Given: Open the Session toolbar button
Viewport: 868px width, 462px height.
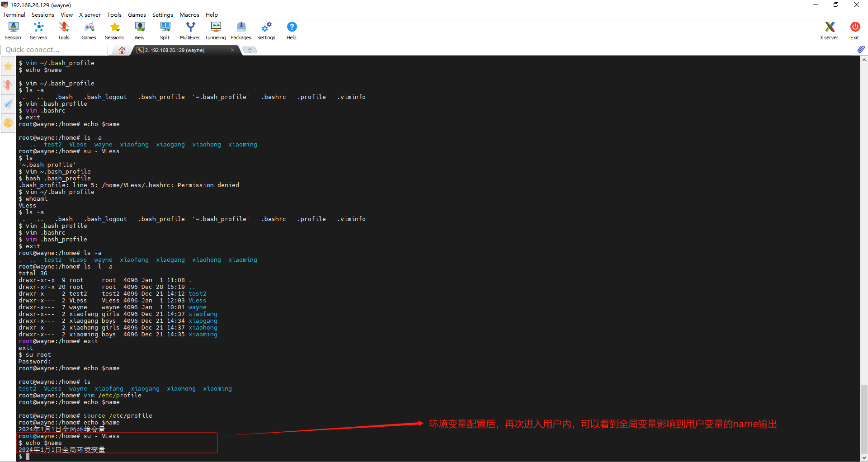Looking at the screenshot, I should tap(13, 31).
